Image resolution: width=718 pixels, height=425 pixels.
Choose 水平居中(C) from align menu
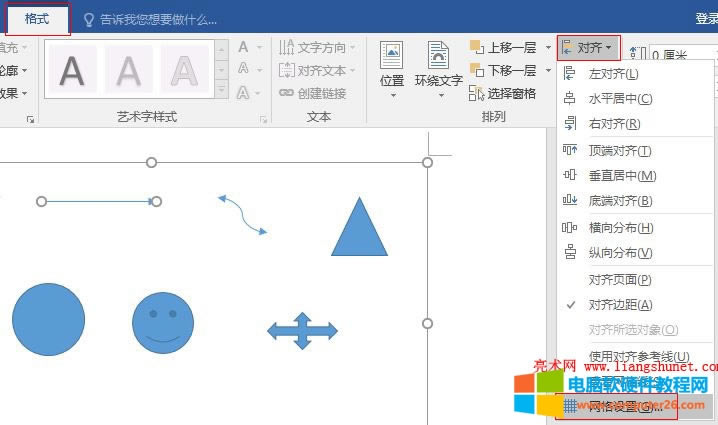coord(636,98)
